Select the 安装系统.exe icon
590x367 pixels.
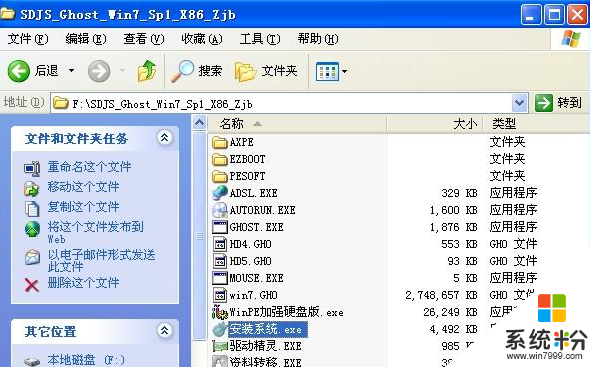219,329
